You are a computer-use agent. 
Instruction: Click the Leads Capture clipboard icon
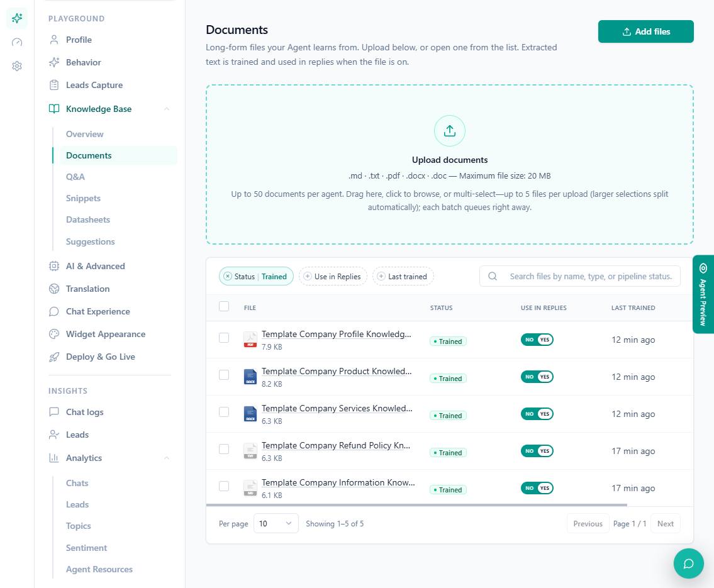54,85
